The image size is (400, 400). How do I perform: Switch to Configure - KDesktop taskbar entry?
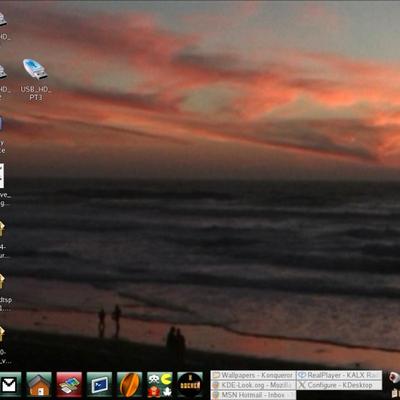tap(339, 385)
